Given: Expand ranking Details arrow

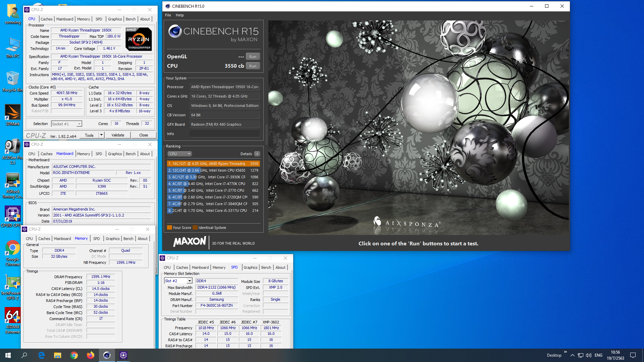Looking at the screenshot, I should (x=257, y=154).
